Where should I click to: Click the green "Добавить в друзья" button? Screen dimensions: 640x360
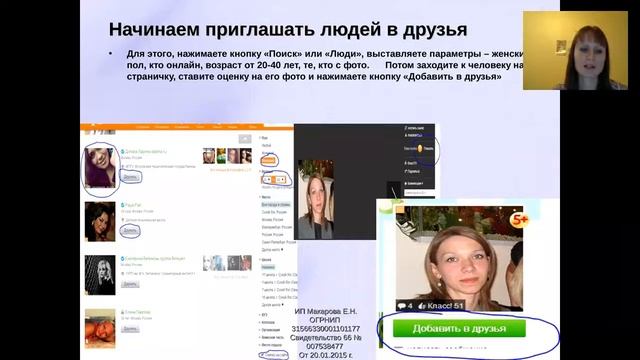pyautogui.click(x=459, y=329)
